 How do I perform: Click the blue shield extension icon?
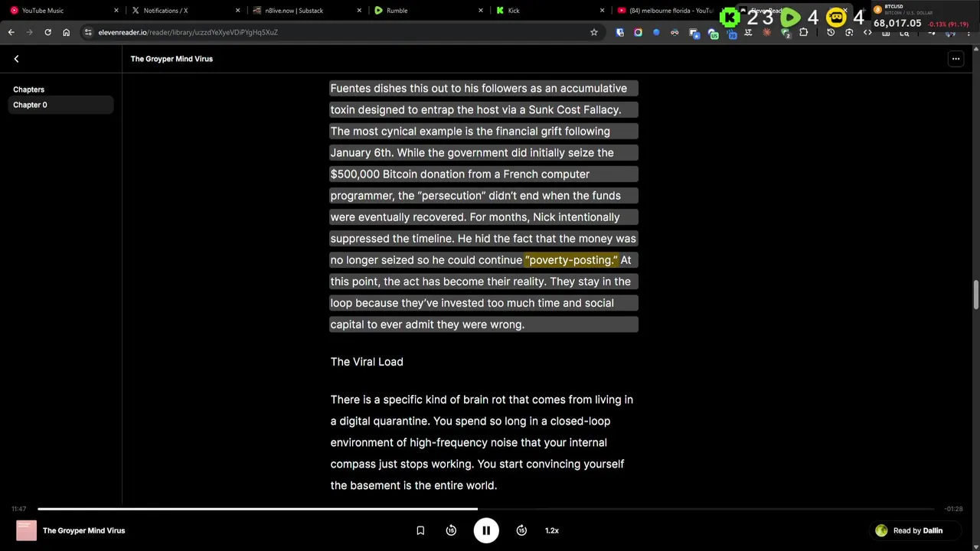coord(619,32)
